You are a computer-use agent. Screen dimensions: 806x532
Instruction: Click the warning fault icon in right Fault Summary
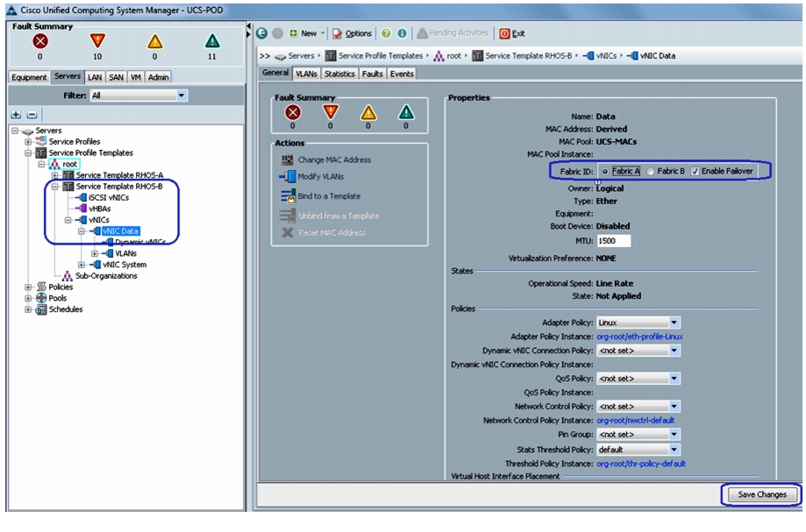[x=406, y=112]
